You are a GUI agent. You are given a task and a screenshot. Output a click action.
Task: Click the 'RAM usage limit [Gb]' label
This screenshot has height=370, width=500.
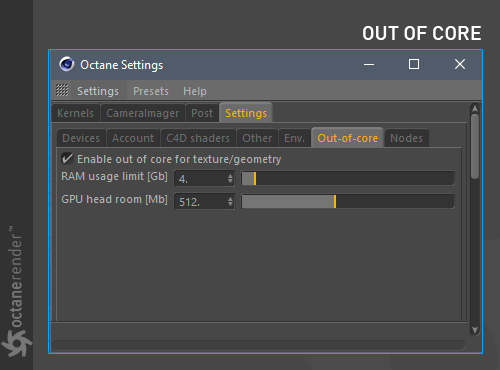point(114,176)
